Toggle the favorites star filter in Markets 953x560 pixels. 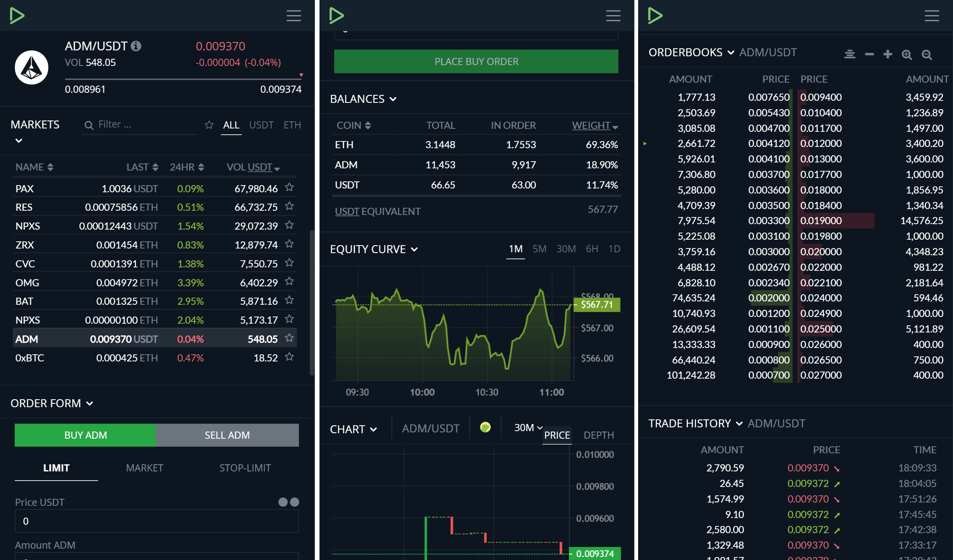[209, 125]
